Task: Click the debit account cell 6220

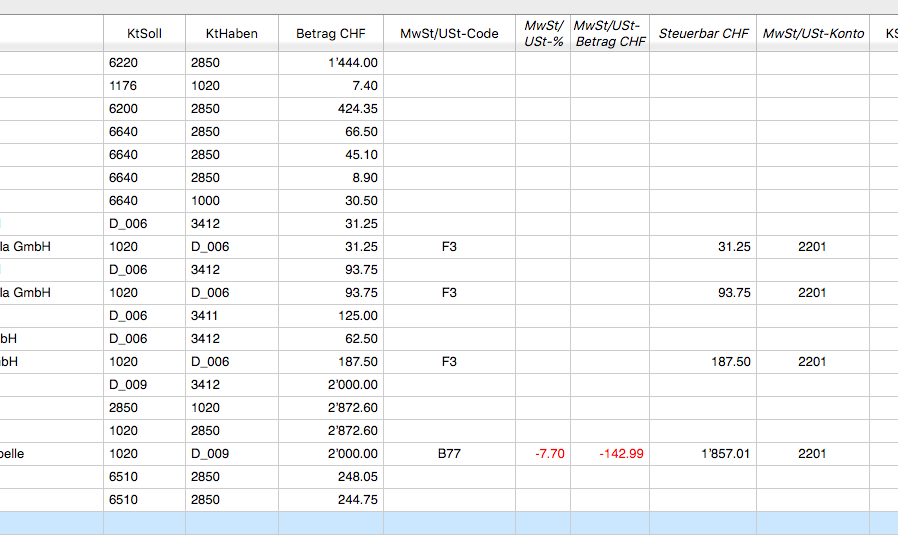Action: click(144, 62)
